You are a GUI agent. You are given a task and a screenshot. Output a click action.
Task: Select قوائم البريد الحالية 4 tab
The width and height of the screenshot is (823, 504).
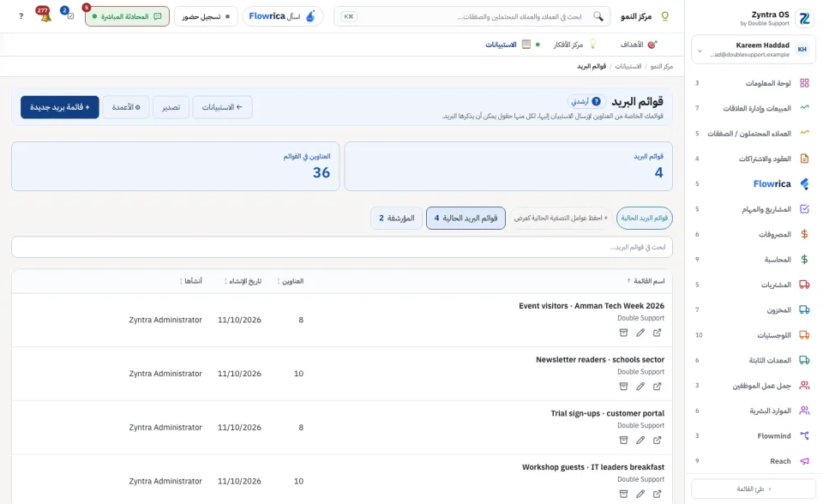pyautogui.click(x=466, y=218)
